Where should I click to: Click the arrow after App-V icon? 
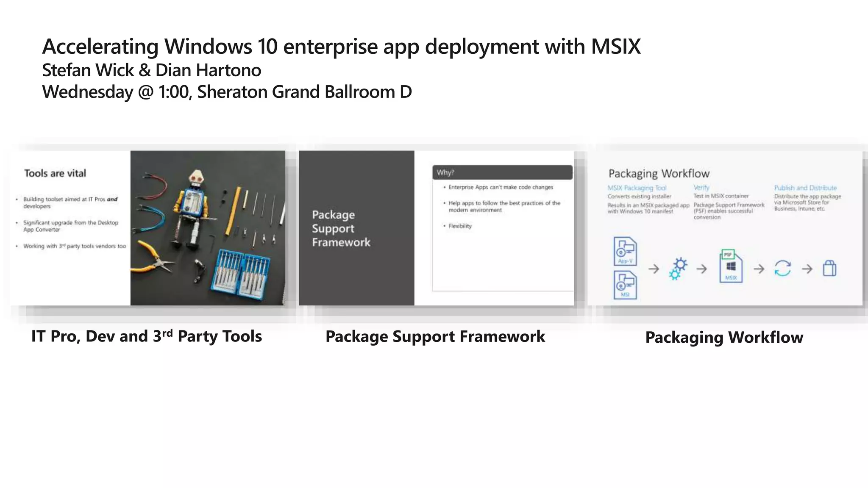[654, 269]
